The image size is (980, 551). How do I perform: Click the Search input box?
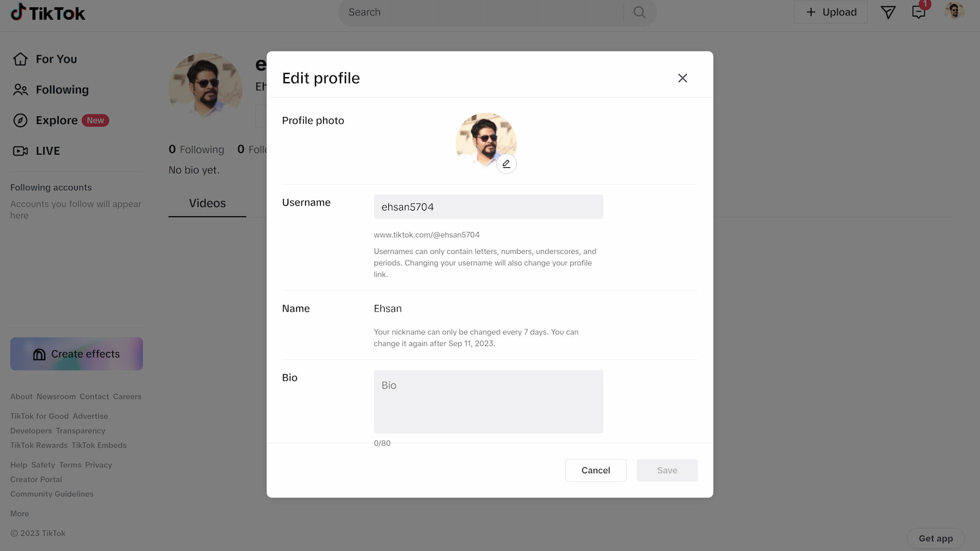tap(481, 12)
